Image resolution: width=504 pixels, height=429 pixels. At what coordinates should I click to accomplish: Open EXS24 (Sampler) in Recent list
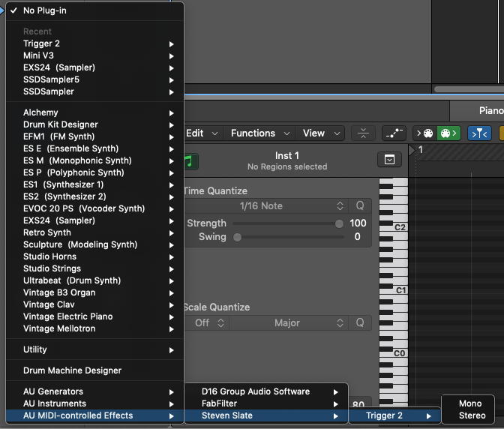click(94, 67)
